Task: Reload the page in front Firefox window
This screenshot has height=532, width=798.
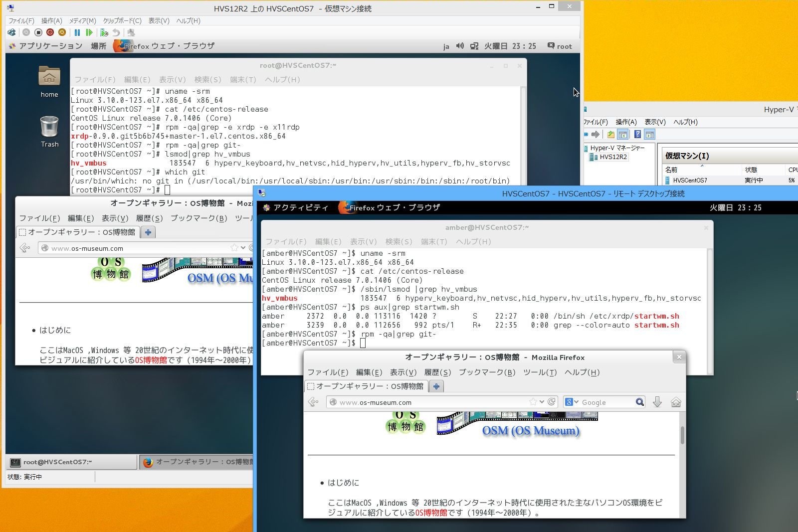Action: click(x=552, y=402)
